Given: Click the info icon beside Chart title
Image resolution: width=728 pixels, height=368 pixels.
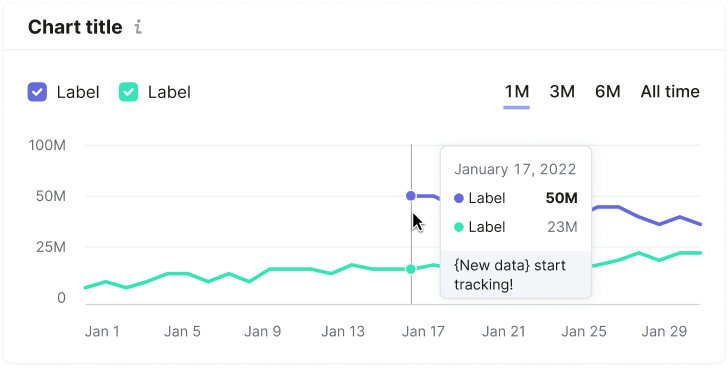Looking at the screenshot, I should [138, 27].
